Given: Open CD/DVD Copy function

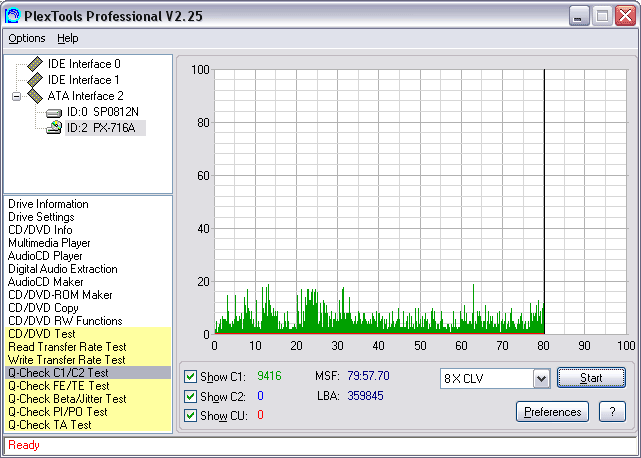Looking at the screenshot, I should point(43,308).
